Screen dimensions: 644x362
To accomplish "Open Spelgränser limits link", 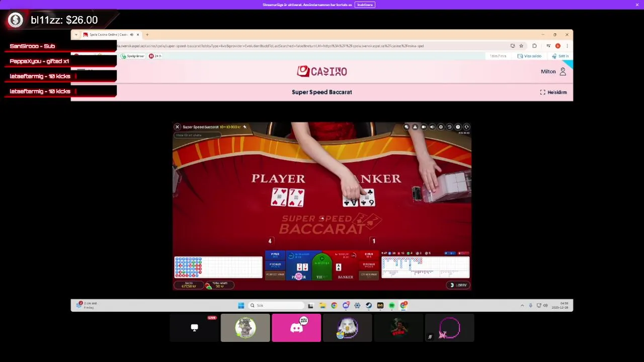I will pos(132,56).
